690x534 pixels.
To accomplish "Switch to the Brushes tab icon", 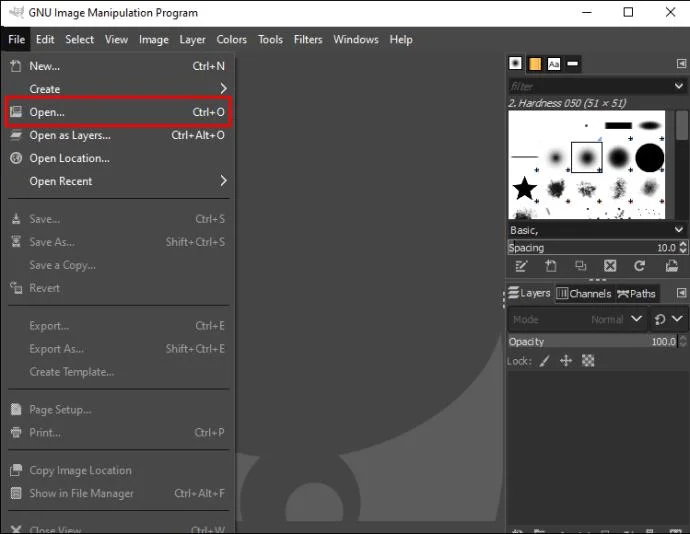I will (x=515, y=63).
